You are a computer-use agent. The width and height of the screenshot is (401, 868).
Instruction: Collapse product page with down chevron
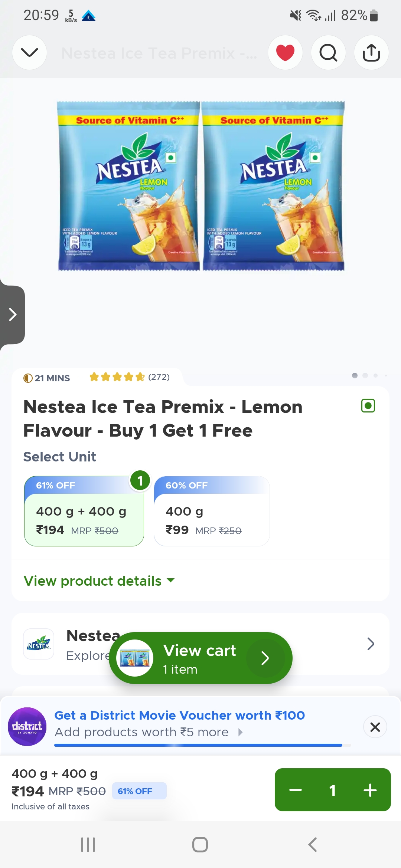tap(30, 52)
